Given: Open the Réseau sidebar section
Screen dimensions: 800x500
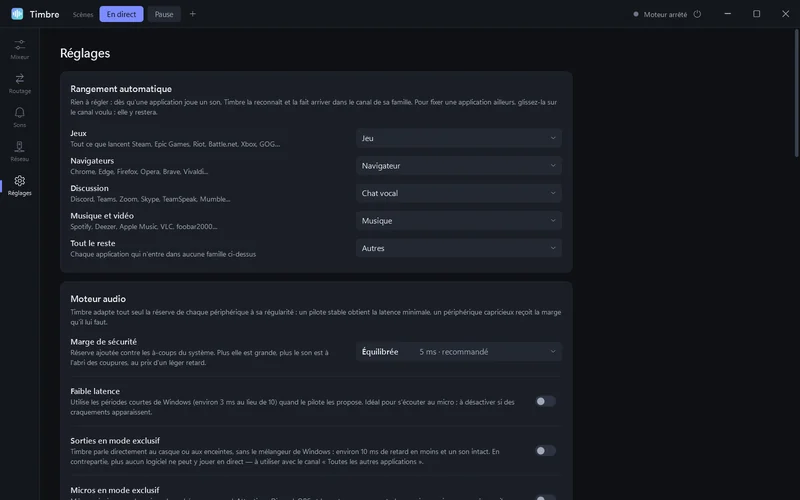Looking at the screenshot, I should tap(19, 152).
